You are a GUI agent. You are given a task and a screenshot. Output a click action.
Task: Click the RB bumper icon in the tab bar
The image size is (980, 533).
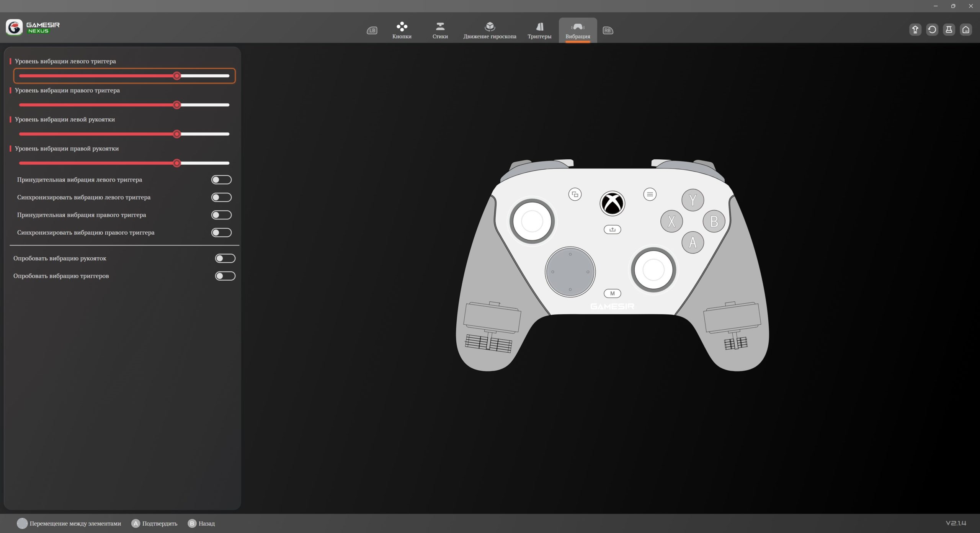point(608,30)
